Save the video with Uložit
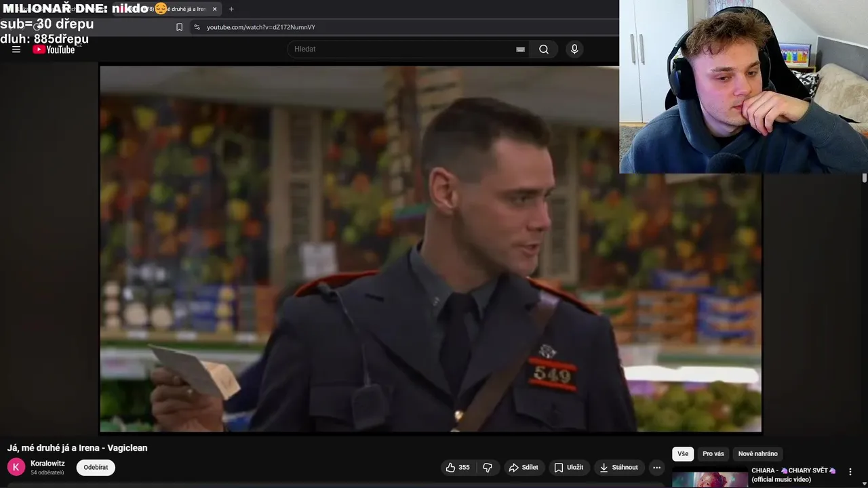Image resolution: width=868 pixels, height=488 pixels. point(568,467)
